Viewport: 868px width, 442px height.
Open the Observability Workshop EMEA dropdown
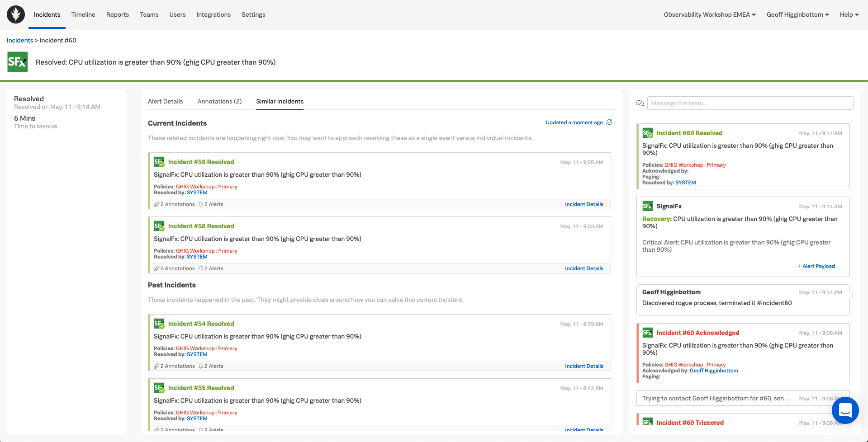pos(709,14)
